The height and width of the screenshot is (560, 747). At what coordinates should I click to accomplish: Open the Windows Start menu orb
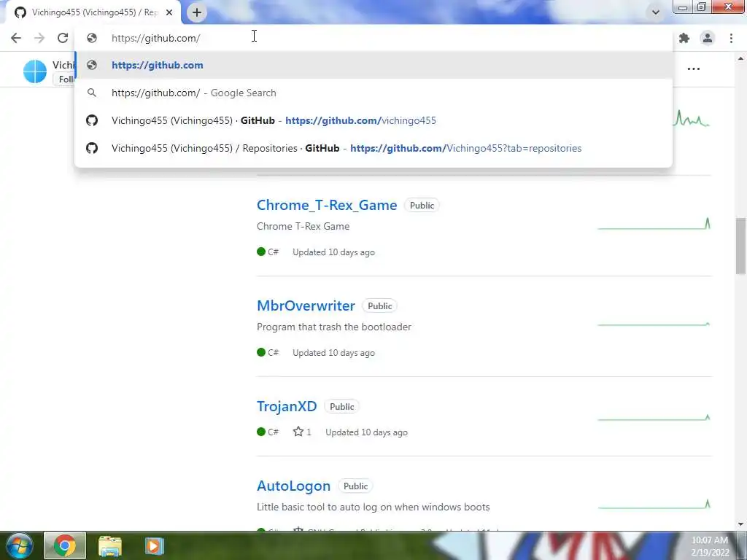20,545
